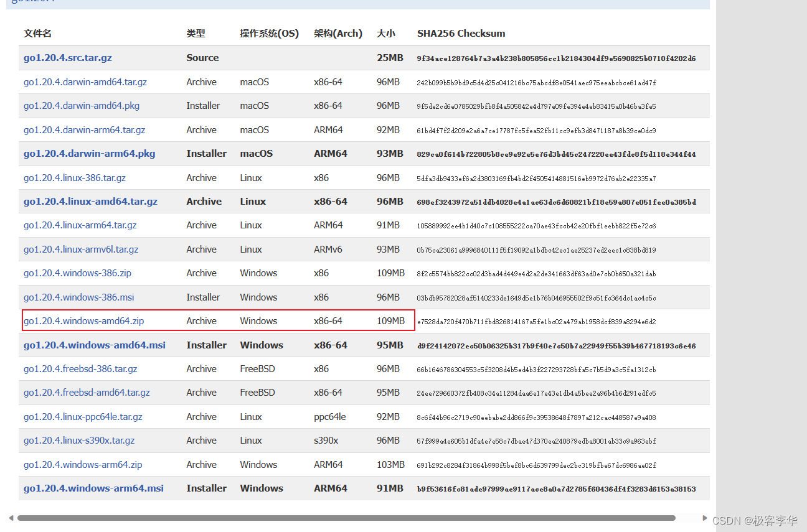The width and height of the screenshot is (807, 532).
Task: Click Installer type in windows-386.msi row
Action: tap(203, 297)
